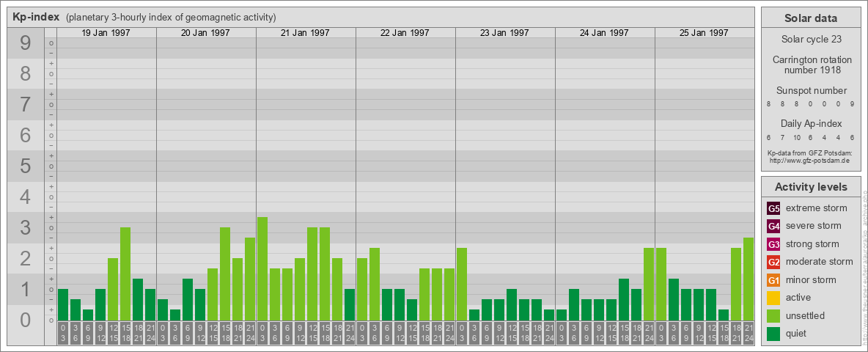
Task: Select the dark green quiet swatch
Action: [774, 333]
